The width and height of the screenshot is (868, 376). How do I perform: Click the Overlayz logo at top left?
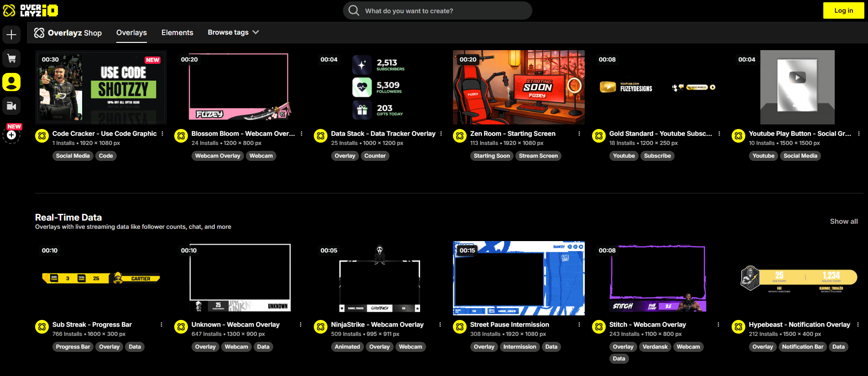pyautogui.click(x=30, y=10)
